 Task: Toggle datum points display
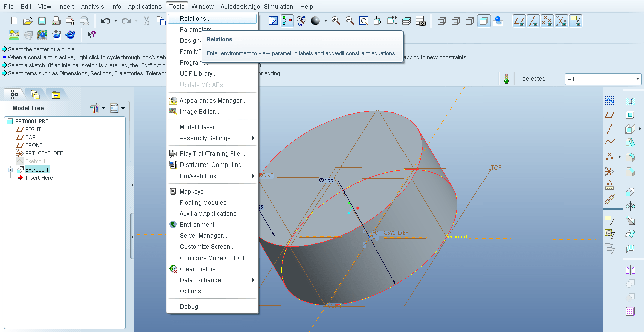click(x=547, y=21)
